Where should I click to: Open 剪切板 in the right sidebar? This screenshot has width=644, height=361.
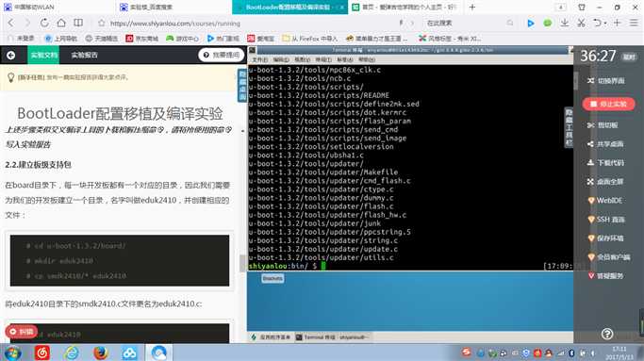pyautogui.click(x=603, y=124)
